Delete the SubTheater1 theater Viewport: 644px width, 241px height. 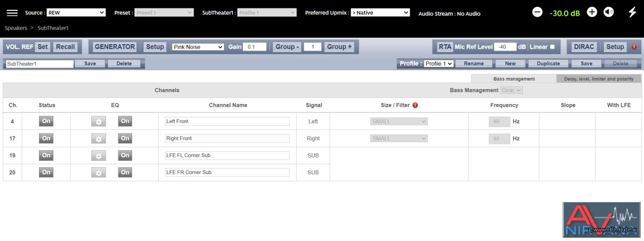pos(124,63)
